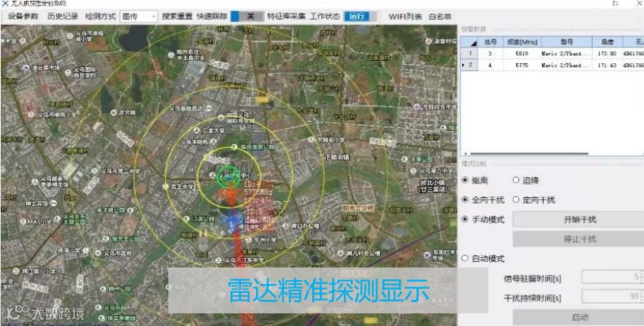Click batch number 3 cell
The width and height of the screenshot is (644, 326).
click(491, 54)
